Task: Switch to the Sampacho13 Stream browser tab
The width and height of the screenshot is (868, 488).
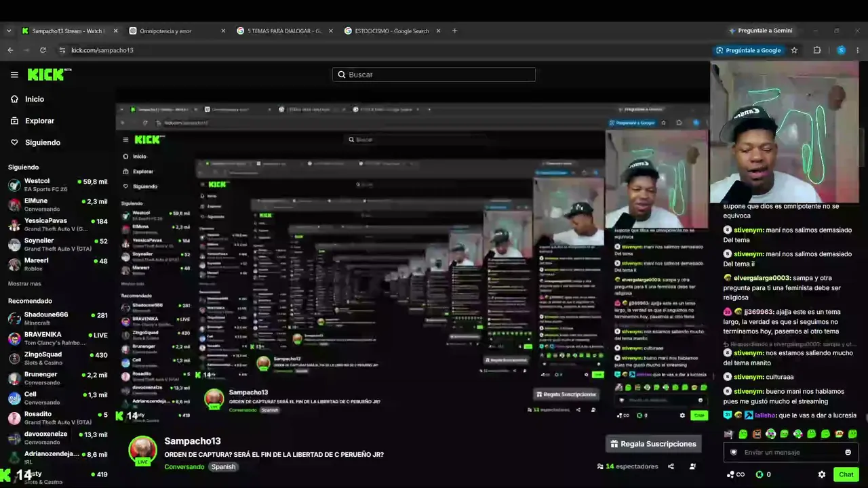Action: pos(68,30)
